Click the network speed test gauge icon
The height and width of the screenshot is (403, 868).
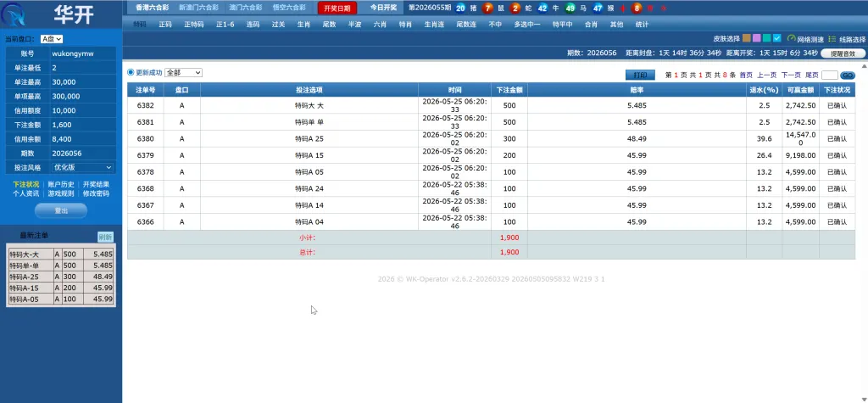791,39
